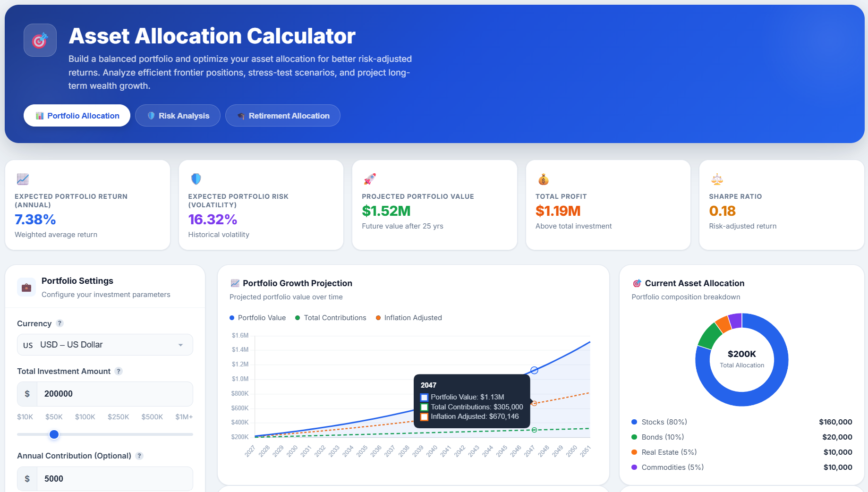Click the help icon next to Total Investment Amount
The image size is (868, 492).
coord(119,371)
